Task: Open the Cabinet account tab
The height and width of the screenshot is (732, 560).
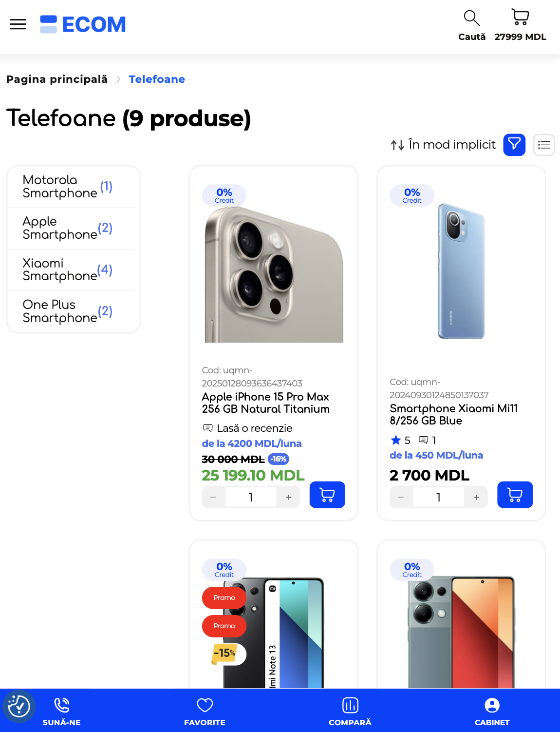Action: [492, 711]
